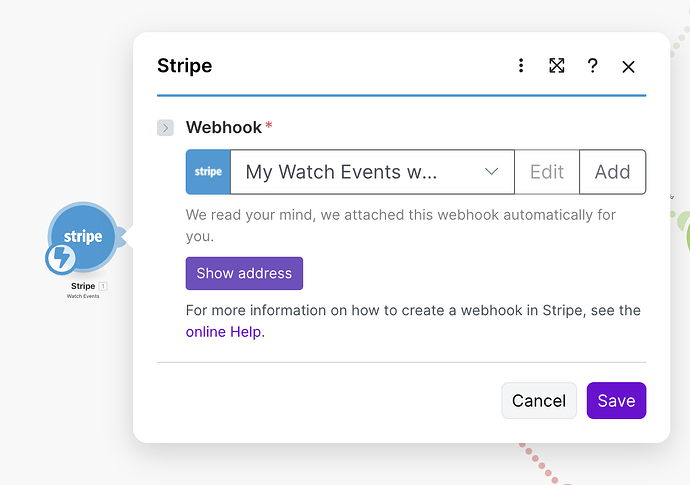Click the number 1 badge beside Stripe
690x485 pixels.
(102, 286)
